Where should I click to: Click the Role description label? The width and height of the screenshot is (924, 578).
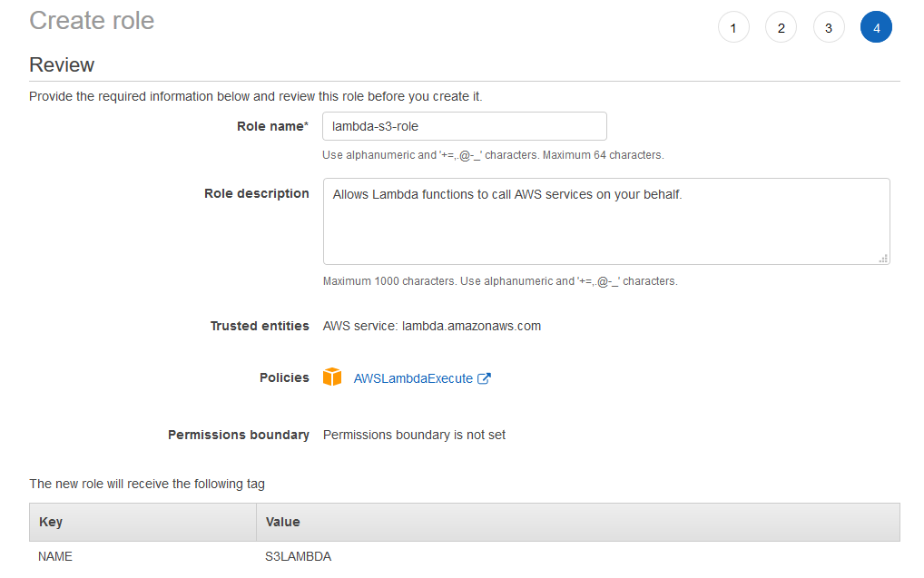[256, 193]
